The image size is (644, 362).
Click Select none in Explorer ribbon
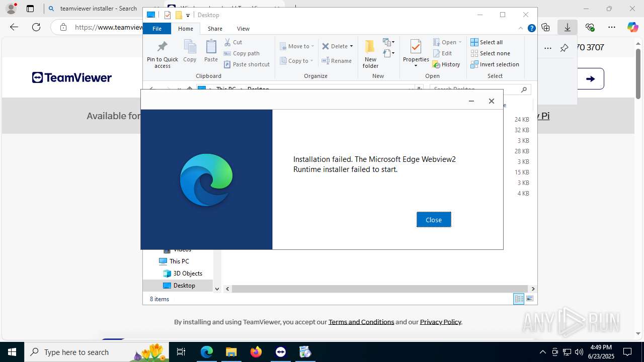490,53
